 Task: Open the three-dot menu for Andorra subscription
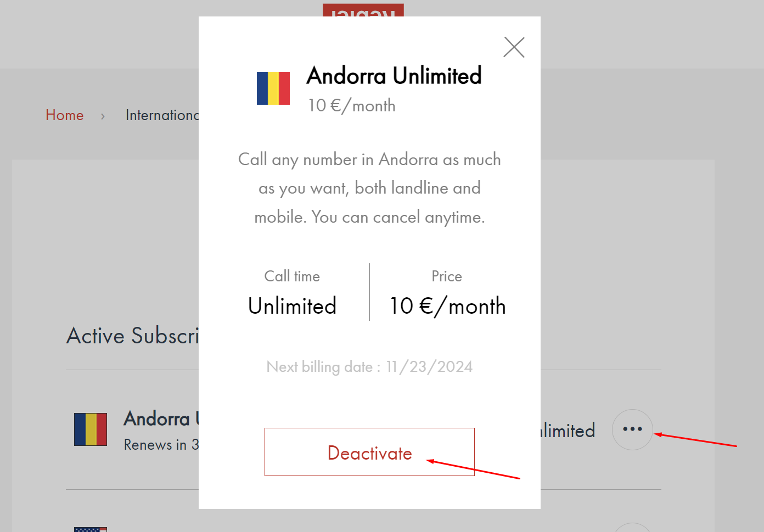click(632, 429)
